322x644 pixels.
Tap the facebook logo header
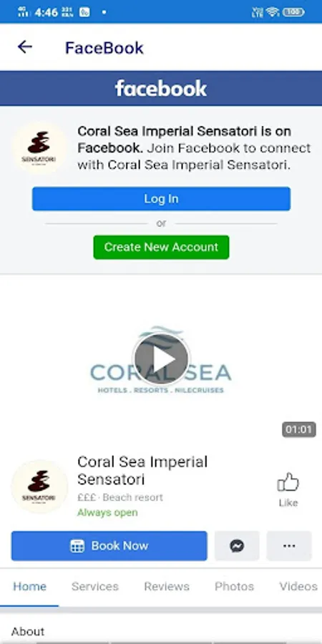tap(161, 88)
